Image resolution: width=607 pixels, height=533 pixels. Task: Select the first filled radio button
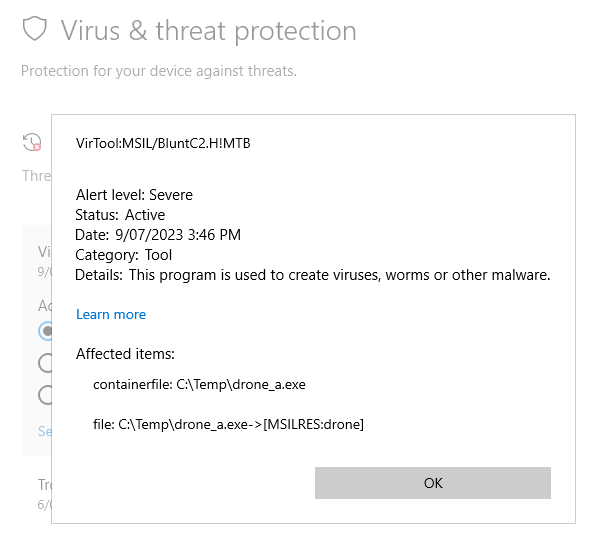click(x=45, y=331)
